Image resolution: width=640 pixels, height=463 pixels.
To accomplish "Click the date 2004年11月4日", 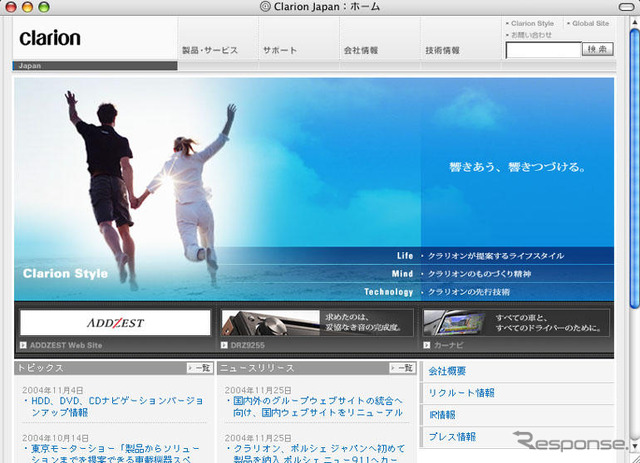I will click(53, 390).
